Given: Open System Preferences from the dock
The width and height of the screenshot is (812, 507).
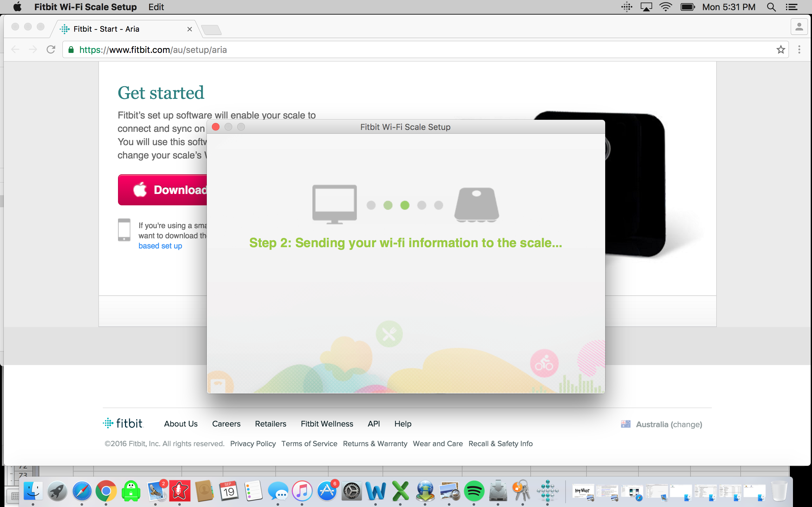Looking at the screenshot, I should point(351,491).
